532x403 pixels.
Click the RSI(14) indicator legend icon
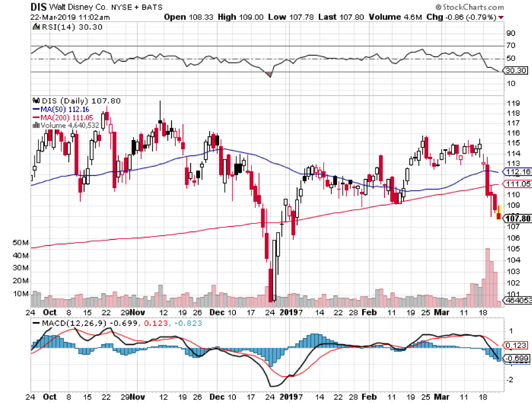point(36,26)
